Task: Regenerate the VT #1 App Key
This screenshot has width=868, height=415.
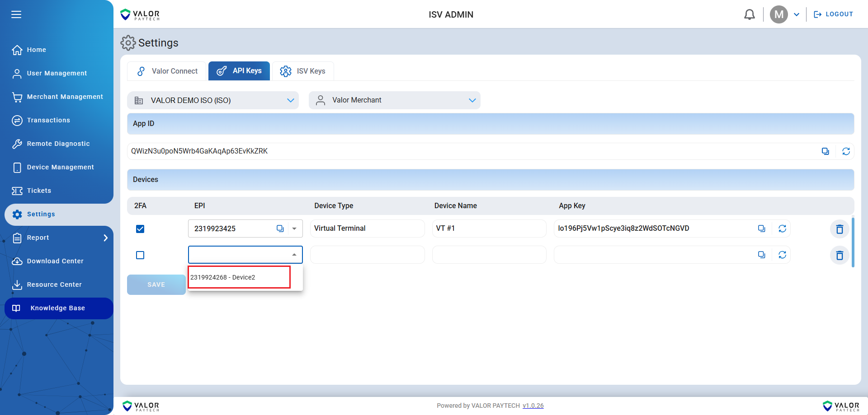Action: click(782, 228)
